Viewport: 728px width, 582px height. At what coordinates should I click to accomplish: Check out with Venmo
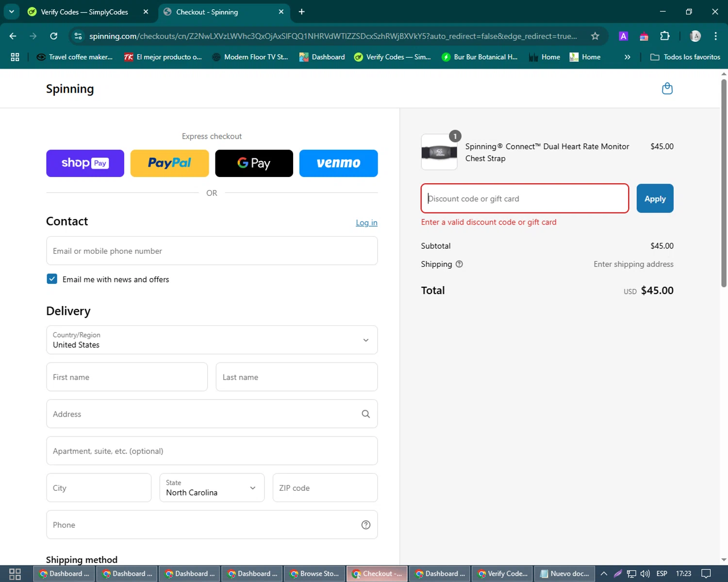(x=339, y=163)
